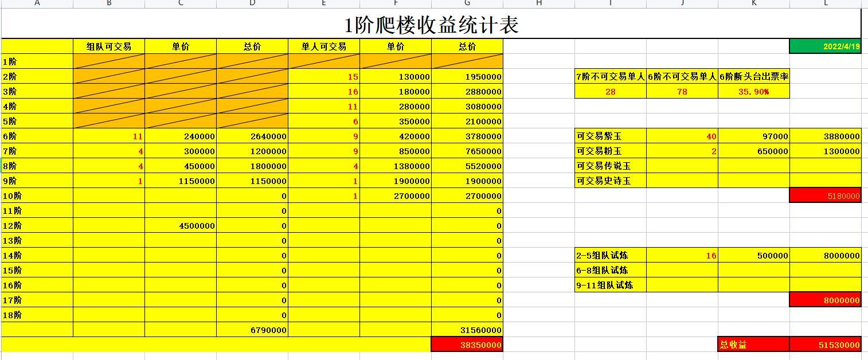The height and width of the screenshot is (360, 868).
Task: Select total 2100000 cell
Action: point(467,121)
